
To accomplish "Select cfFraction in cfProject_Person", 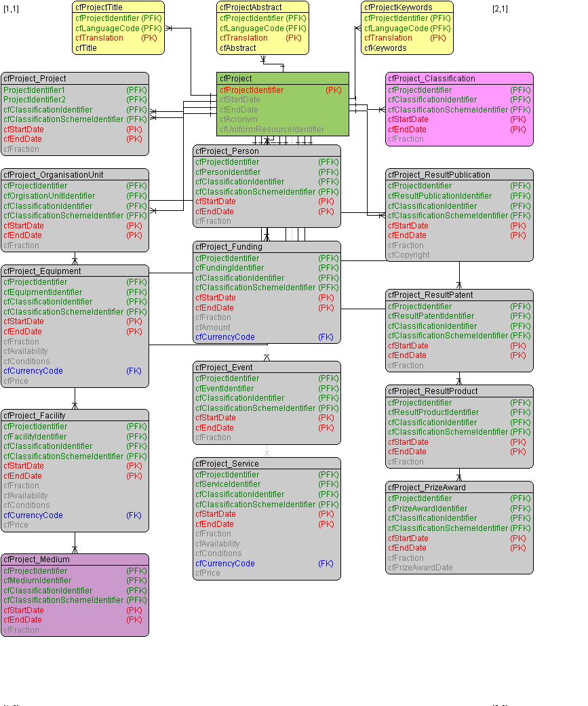I will coord(213,221).
